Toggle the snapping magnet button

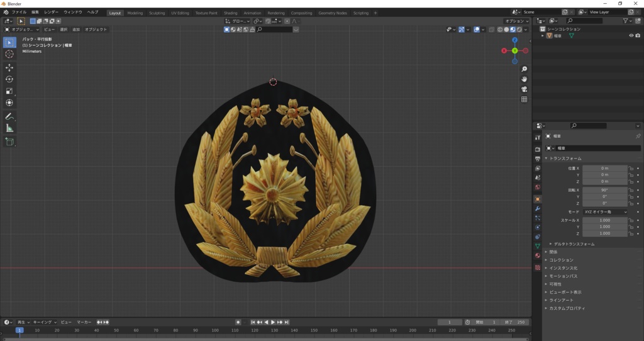point(268,21)
